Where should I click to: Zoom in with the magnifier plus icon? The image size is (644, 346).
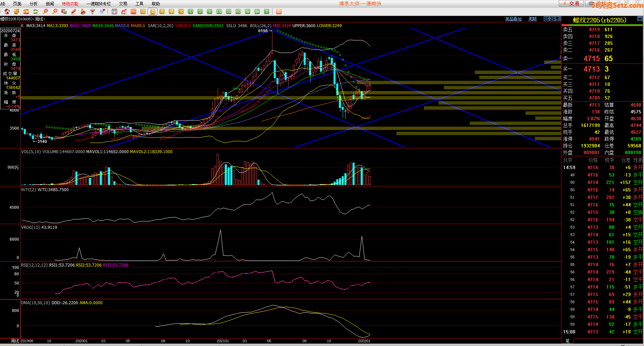point(45,12)
